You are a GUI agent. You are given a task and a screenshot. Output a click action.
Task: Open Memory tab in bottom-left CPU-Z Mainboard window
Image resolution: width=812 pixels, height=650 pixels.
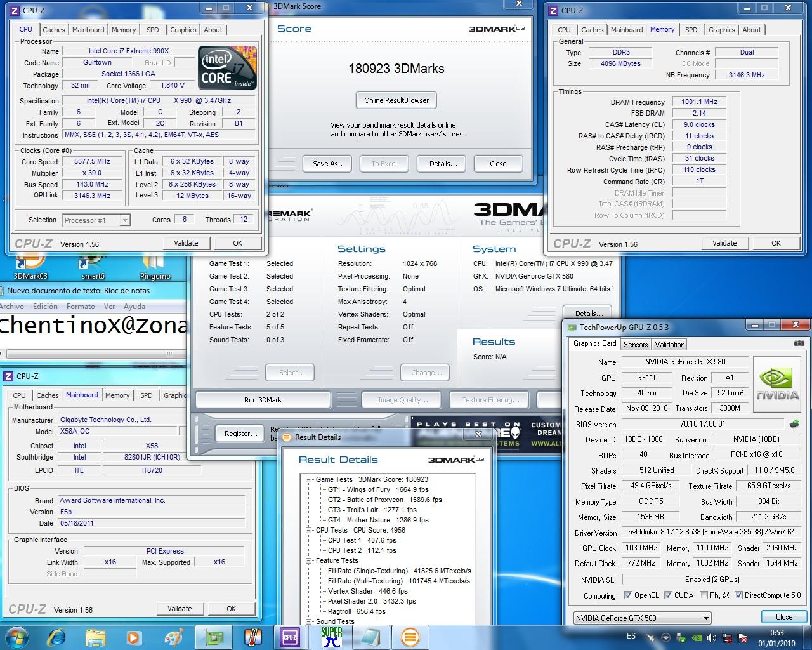(117, 395)
